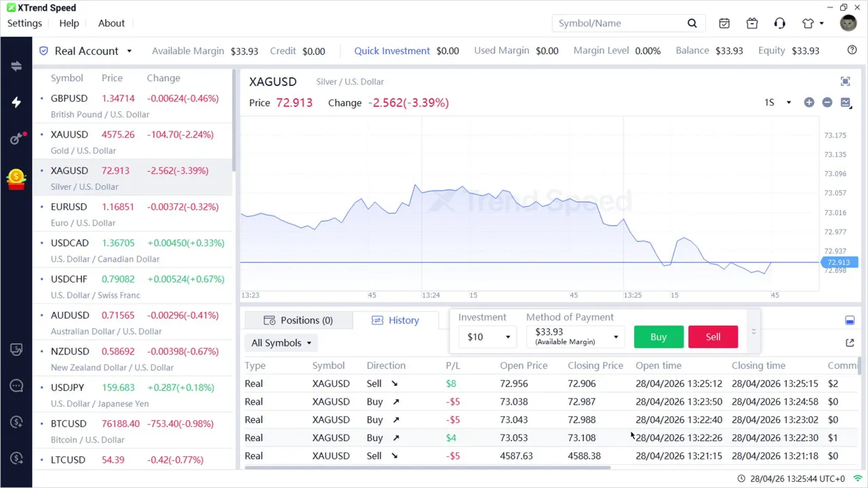Viewport: 868px width, 488px height.
Task: Click the help question mark icon
Action: tap(852, 50)
